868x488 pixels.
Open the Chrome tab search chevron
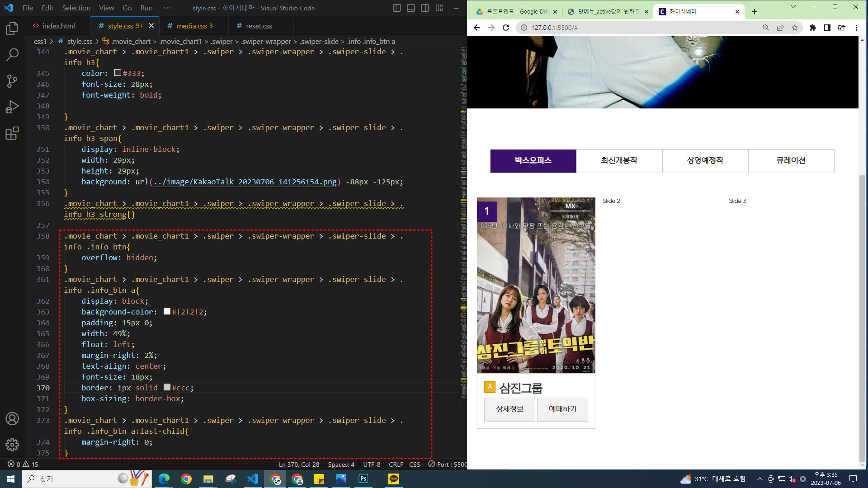click(x=793, y=7)
